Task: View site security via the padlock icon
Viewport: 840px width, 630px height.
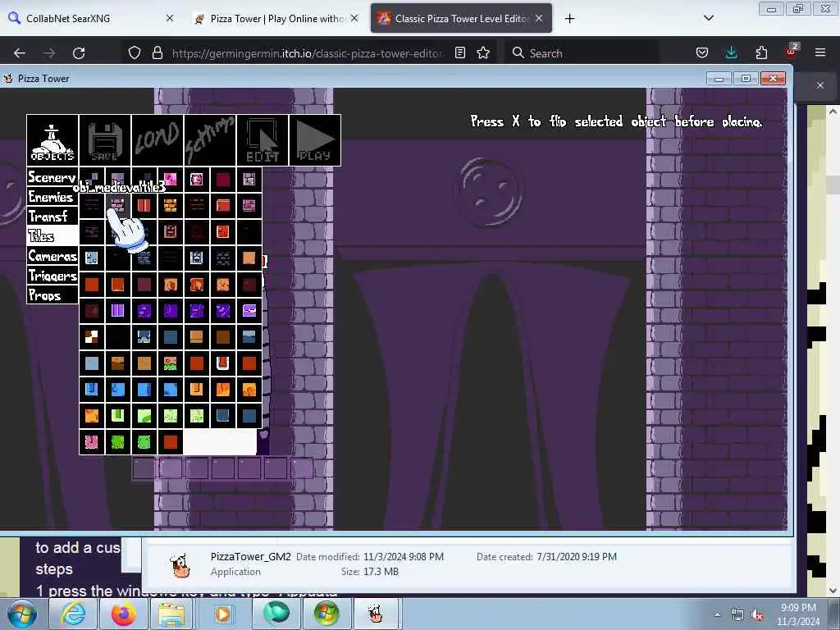Action: [157, 52]
